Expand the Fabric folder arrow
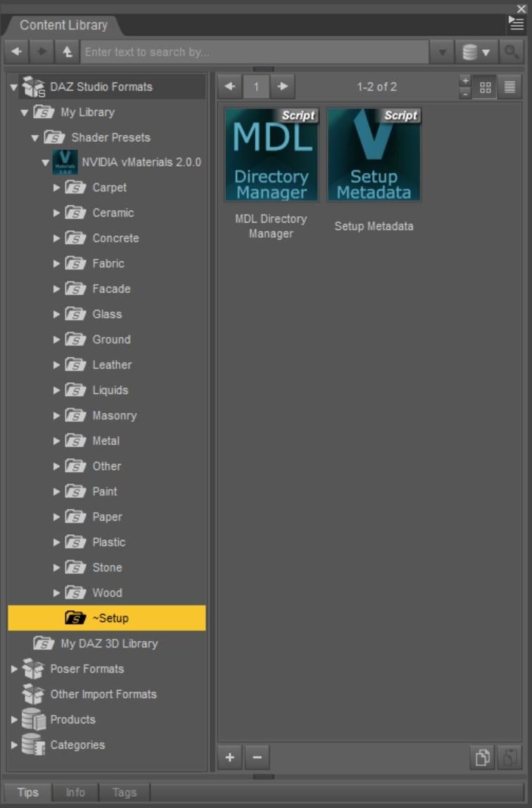Viewport: 532px width, 808px height. coord(56,263)
